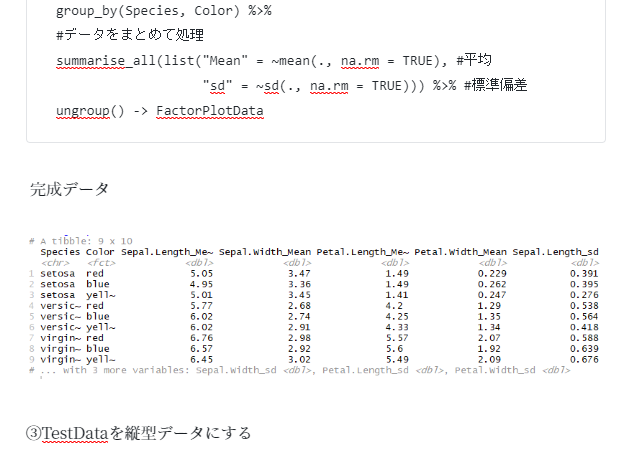The height and width of the screenshot is (462, 634).
Task: Click the ③TestDataを縦型データにする heading
Action: (x=138, y=433)
